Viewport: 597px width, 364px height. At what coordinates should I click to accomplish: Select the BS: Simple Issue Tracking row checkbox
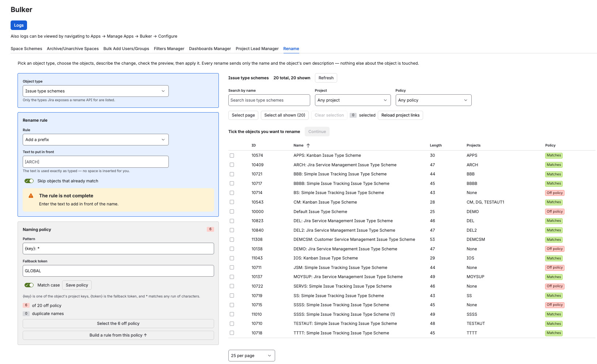click(232, 193)
